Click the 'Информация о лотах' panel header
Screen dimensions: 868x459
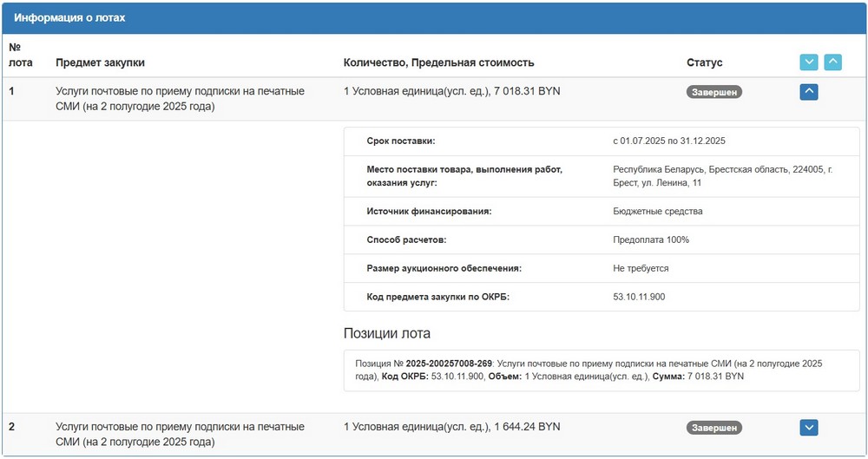pos(69,18)
